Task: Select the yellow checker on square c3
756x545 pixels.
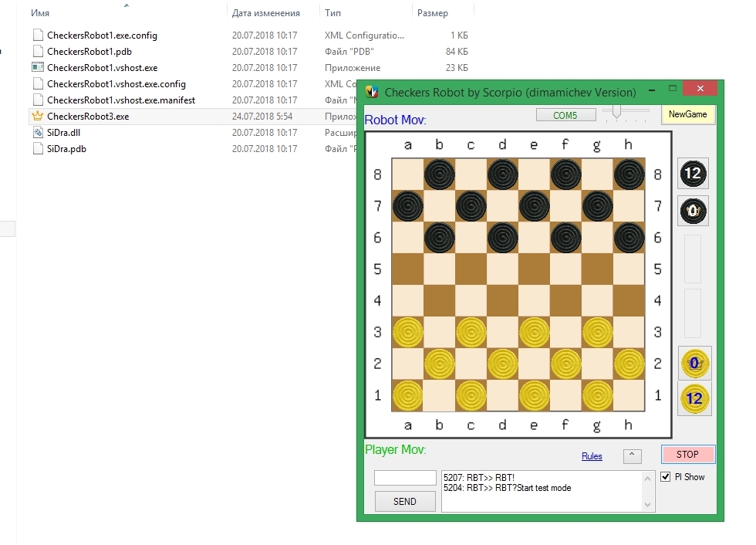Action: tap(471, 332)
